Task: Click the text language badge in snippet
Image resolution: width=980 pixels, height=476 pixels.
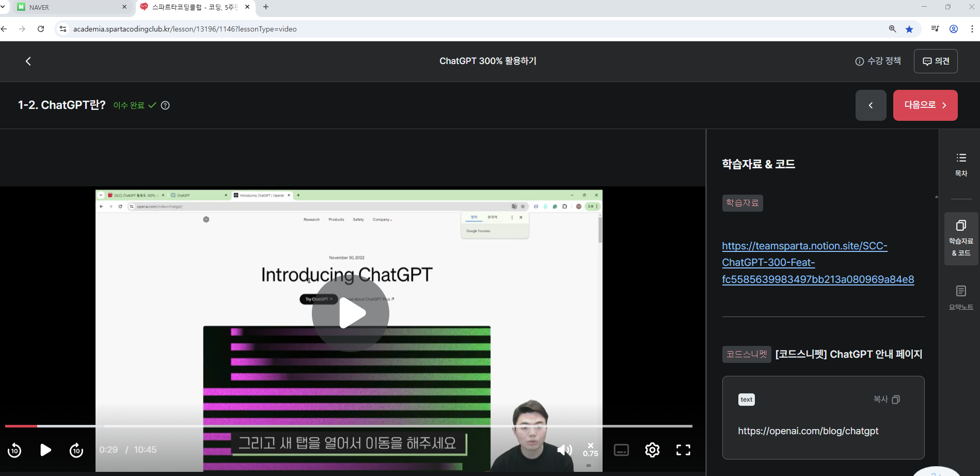Action: (747, 400)
